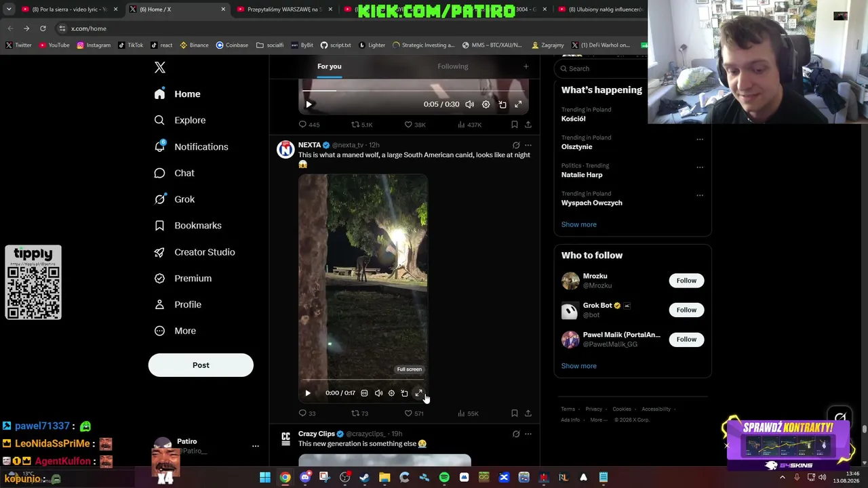Screen dimensions: 868x488
Task: Share the post with 437K views
Action: [528, 125]
